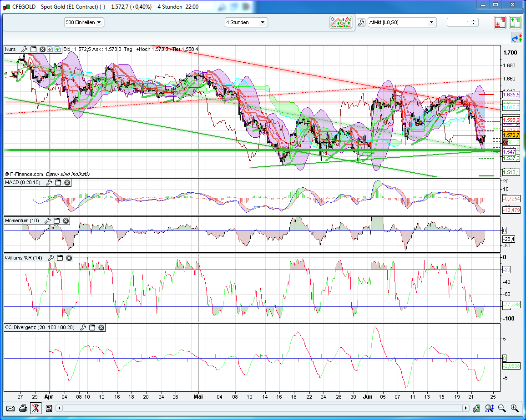The width and height of the screenshot is (526, 420).
Task: Expand the 4 Stunden timeframe dropdown
Action: (246, 22)
